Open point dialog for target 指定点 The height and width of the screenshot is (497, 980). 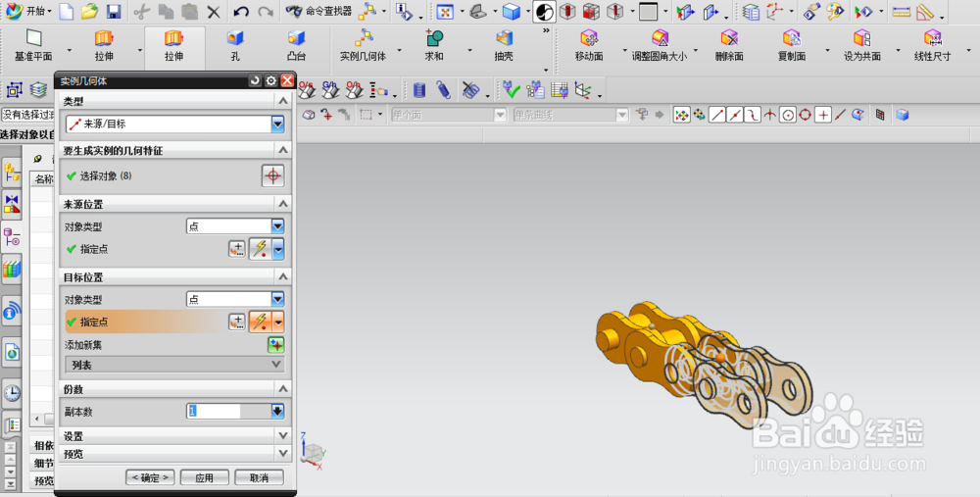tap(237, 322)
